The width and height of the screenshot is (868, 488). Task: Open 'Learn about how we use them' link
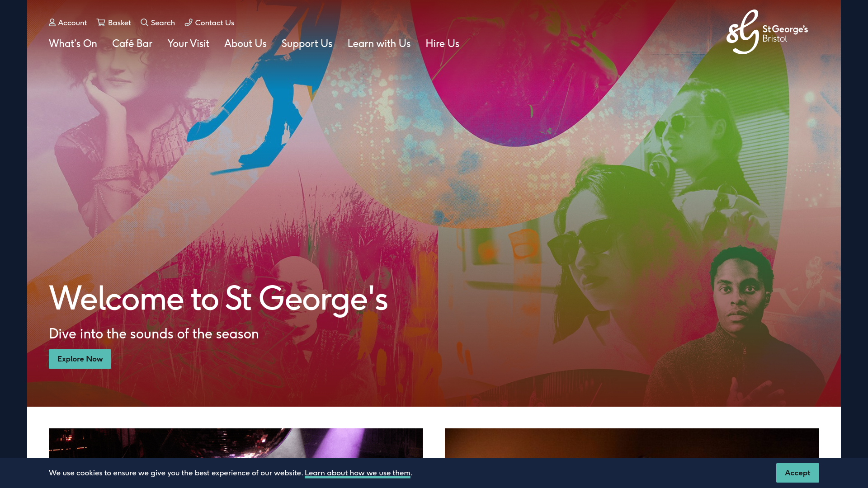tap(357, 473)
